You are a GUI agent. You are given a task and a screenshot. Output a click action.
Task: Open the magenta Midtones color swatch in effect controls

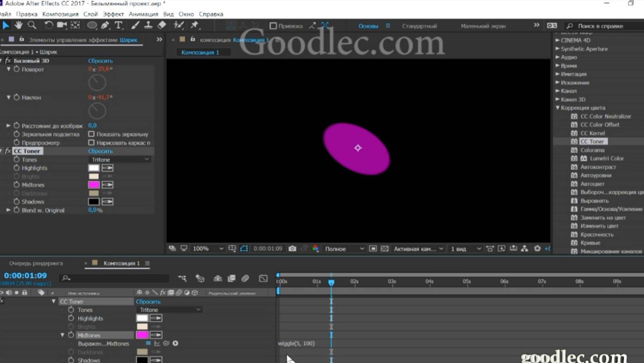coord(94,185)
